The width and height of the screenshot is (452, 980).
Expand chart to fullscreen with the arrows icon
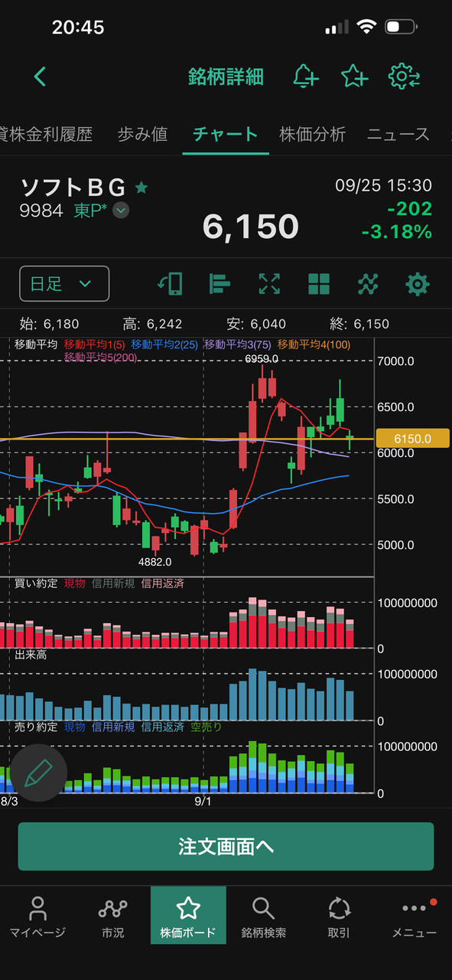click(269, 284)
